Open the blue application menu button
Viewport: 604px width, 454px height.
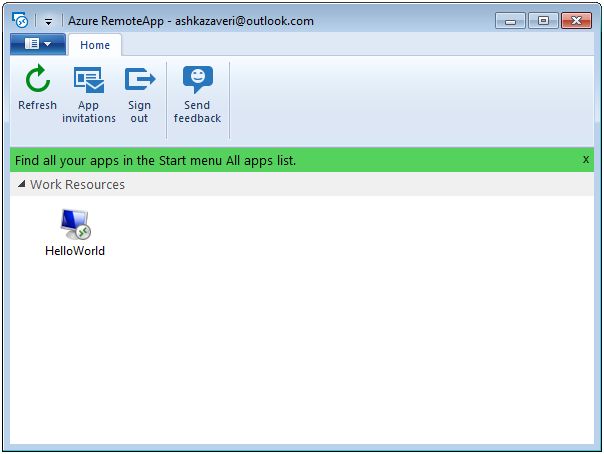pyautogui.click(x=38, y=44)
